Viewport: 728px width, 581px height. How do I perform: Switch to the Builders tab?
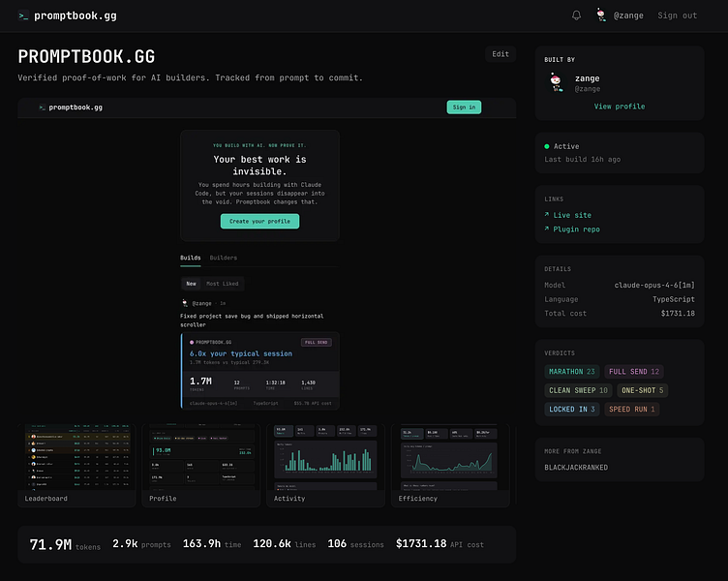(224, 258)
